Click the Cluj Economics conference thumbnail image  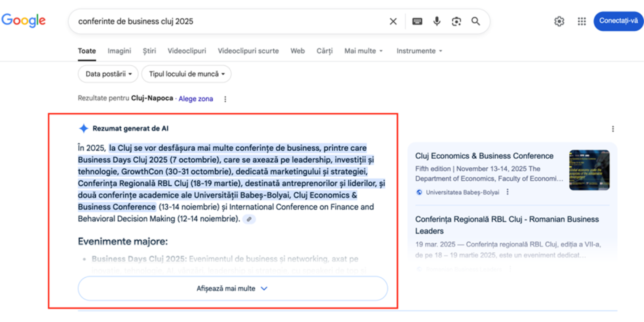589,170
